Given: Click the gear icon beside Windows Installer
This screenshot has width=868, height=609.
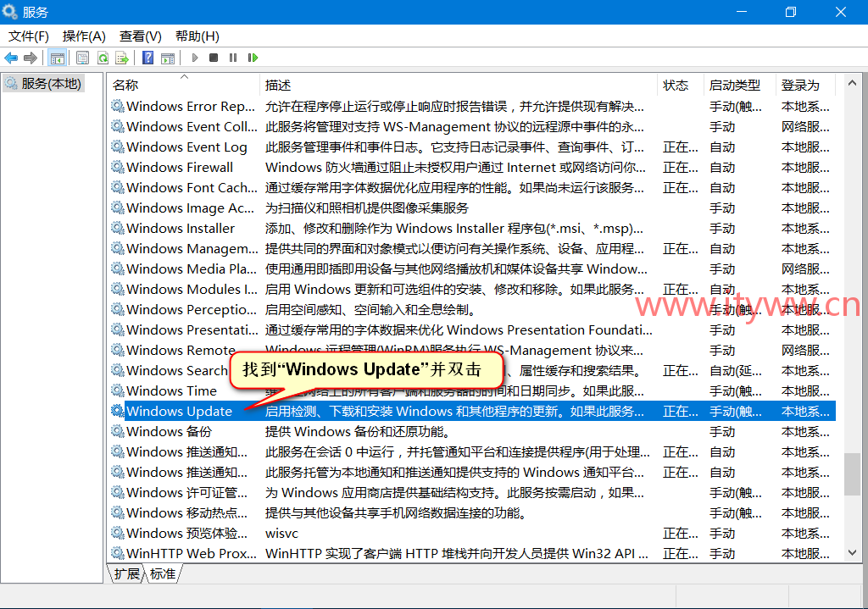Looking at the screenshot, I should (x=117, y=228).
